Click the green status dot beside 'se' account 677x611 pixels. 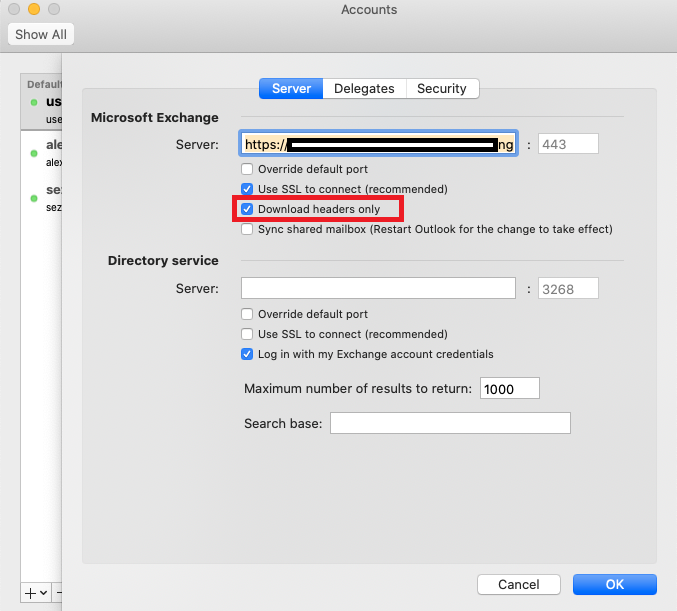[x=34, y=198]
